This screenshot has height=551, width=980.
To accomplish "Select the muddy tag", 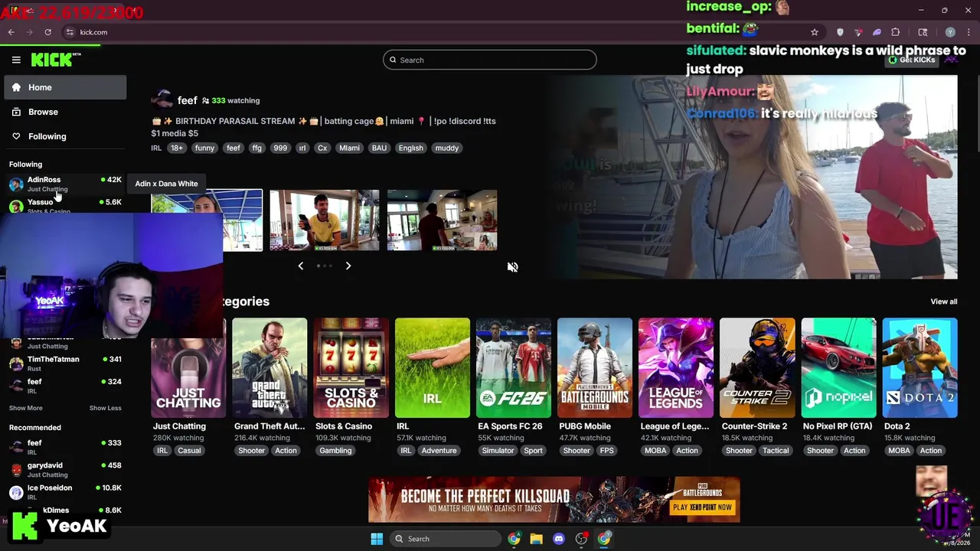I will (x=447, y=148).
